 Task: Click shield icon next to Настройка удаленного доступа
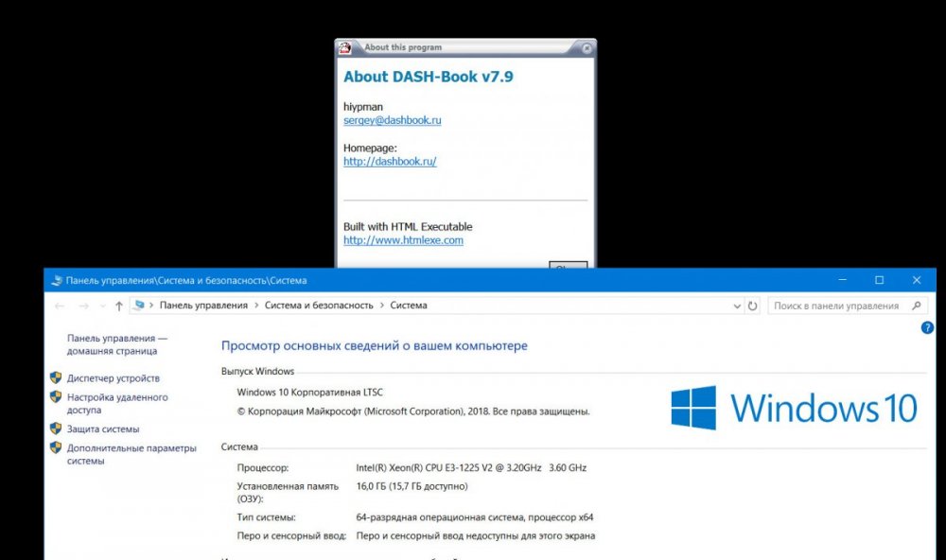click(x=56, y=396)
